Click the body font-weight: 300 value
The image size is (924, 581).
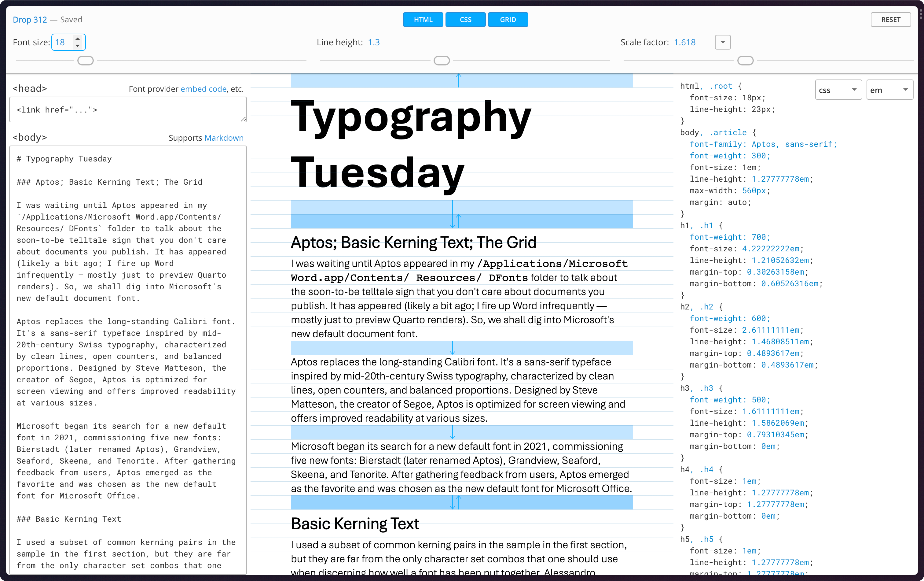click(x=729, y=156)
